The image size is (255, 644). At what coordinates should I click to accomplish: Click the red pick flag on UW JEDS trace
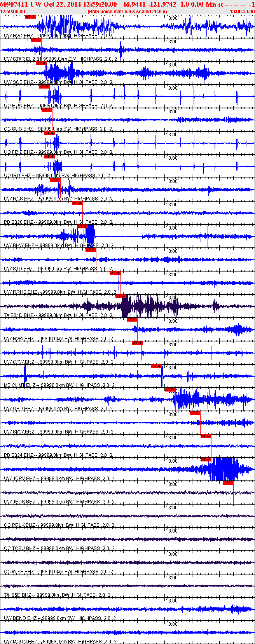pos(228,483)
